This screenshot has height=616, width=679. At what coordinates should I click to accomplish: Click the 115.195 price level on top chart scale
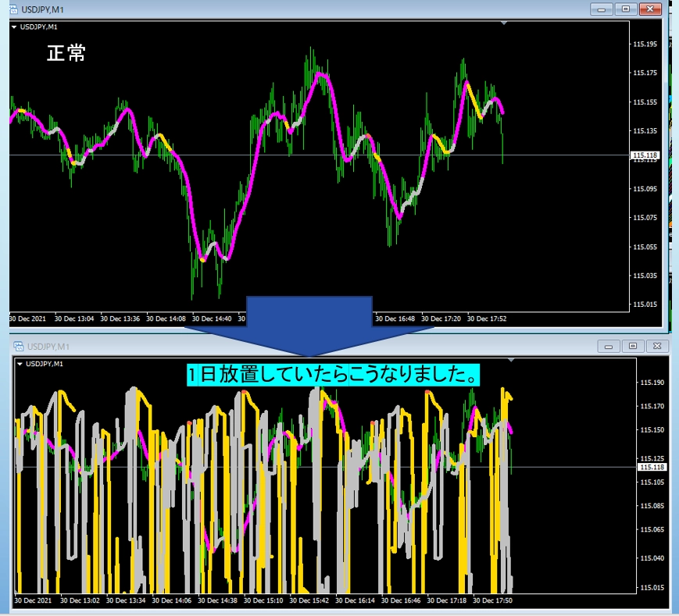point(645,45)
